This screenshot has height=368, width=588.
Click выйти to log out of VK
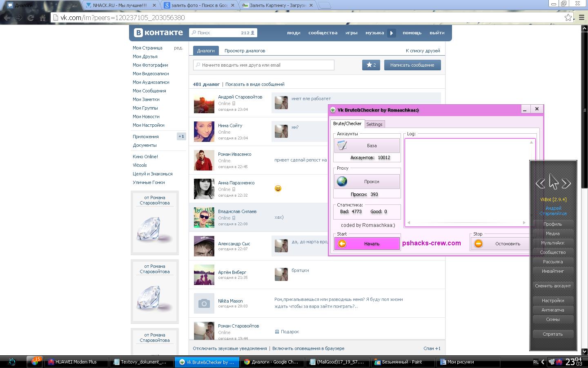437,33
